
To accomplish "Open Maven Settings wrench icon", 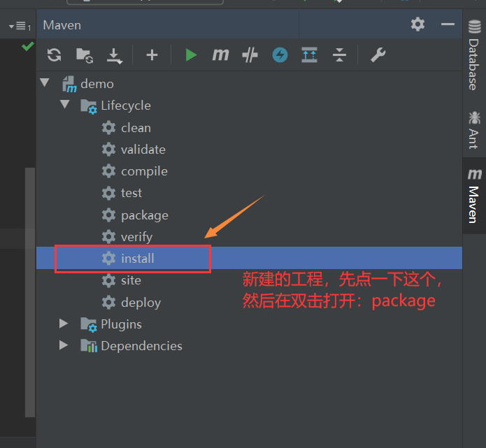I will point(378,55).
